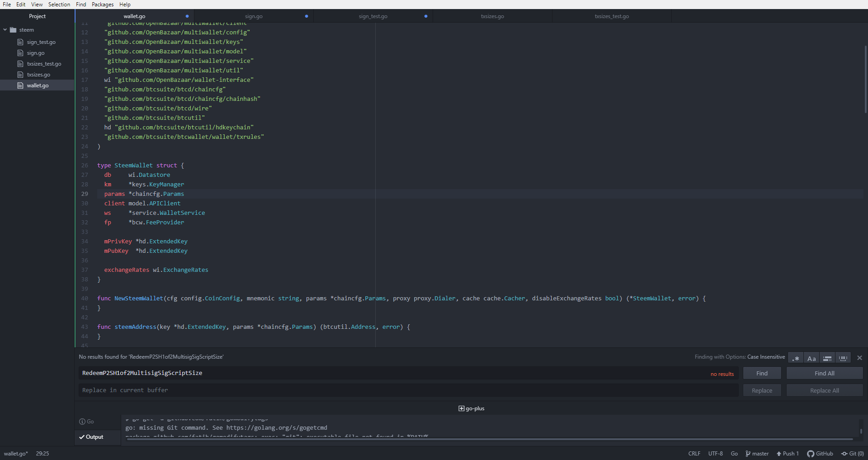Focus the Replace in current buffer field
The height and width of the screenshot is (460, 868).
pyautogui.click(x=408, y=390)
